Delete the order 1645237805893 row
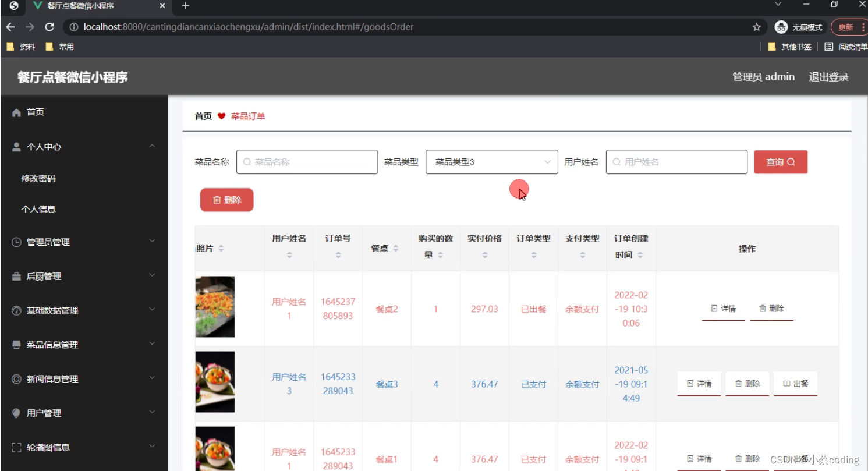 coord(772,309)
